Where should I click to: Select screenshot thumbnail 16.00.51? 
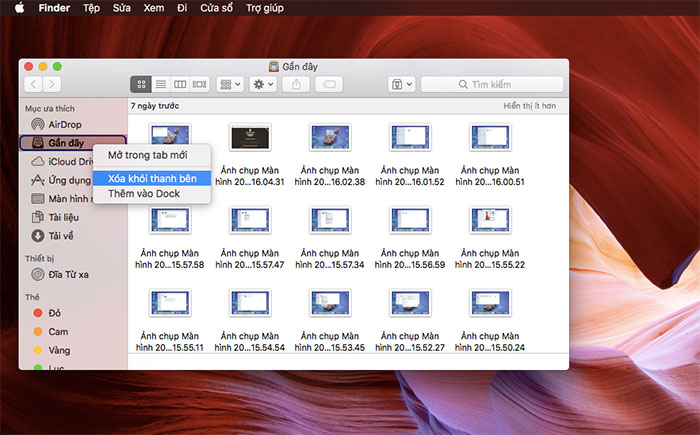490,137
